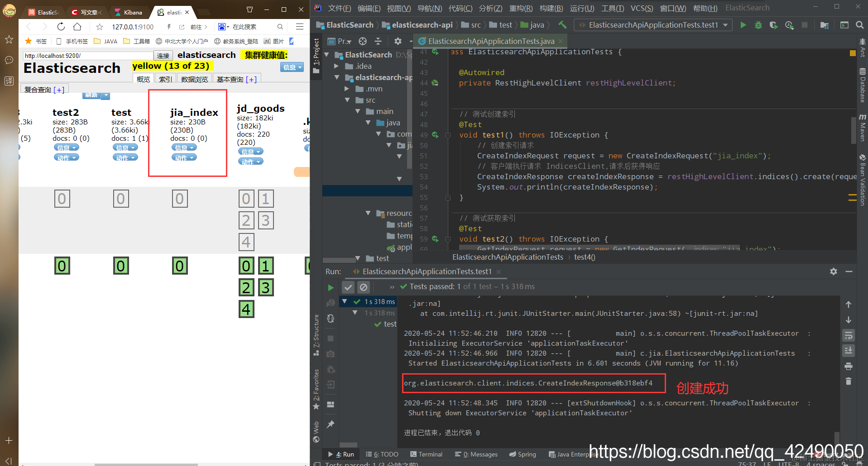Open 信息 dropdown under the test2 index
Screen dimensions: 868x466
coord(67,147)
